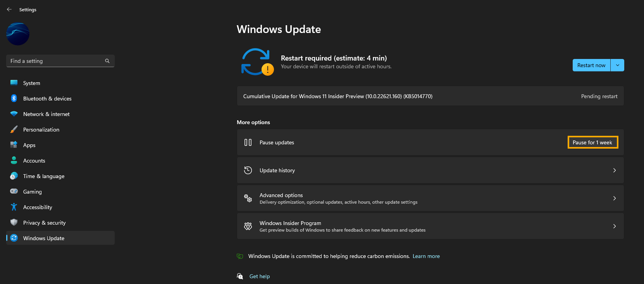
Task: Expand Windows Insider Program chevron
Action: (x=615, y=226)
